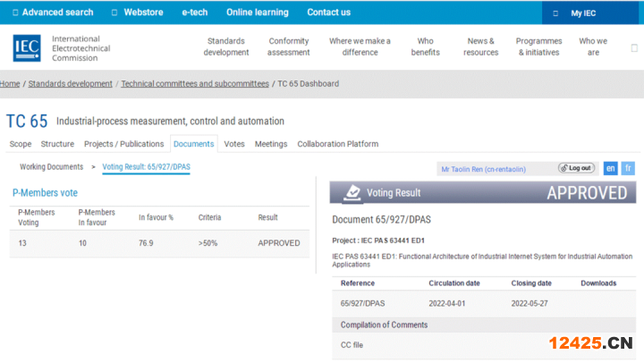Select the Collaboration Platform tab

pyautogui.click(x=337, y=144)
